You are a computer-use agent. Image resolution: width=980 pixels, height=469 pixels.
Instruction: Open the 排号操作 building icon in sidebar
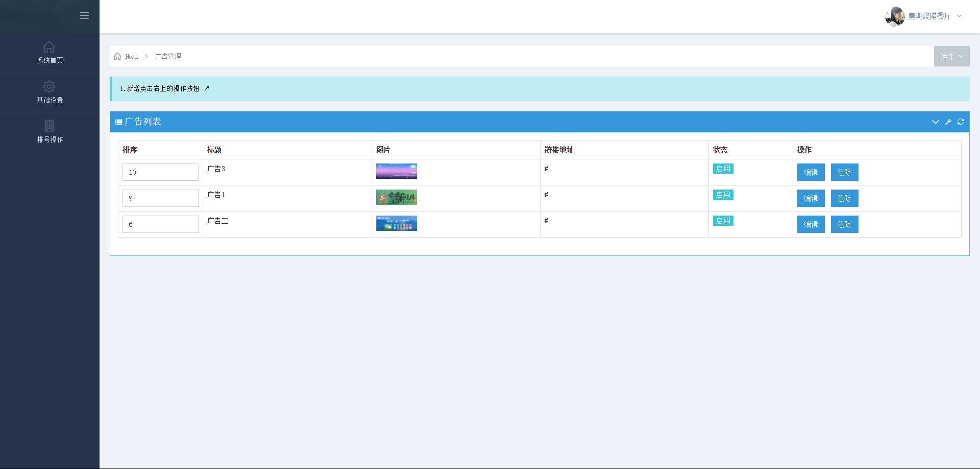tap(49, 126)
